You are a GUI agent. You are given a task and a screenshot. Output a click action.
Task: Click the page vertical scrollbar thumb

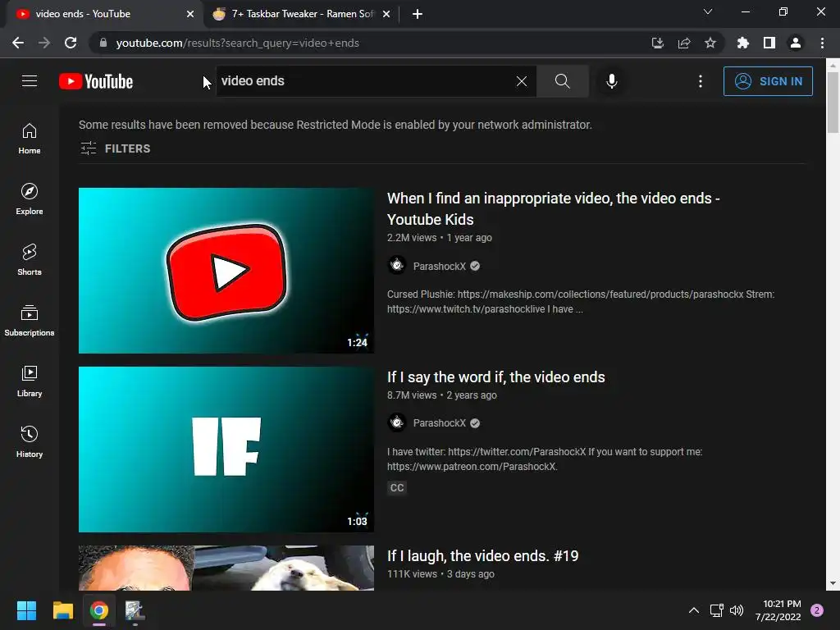coord(833,102)
